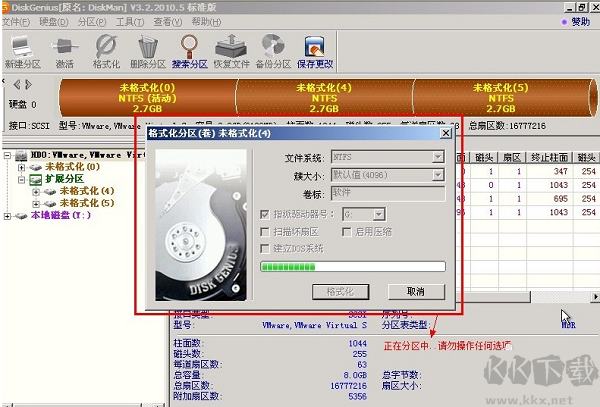The width and height of the screenshot is (600, 407).
Task: Select the 未格式化(0) partition bar segment
Action: (x=148, y=98)
